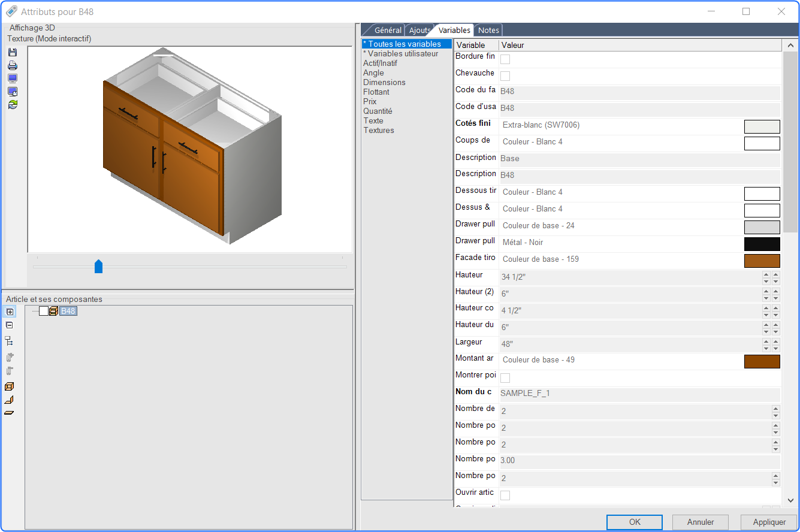The width and height of the screenshot is (800, 532).
Task: Click the printer icon beside 3D view
Action: 13,65
